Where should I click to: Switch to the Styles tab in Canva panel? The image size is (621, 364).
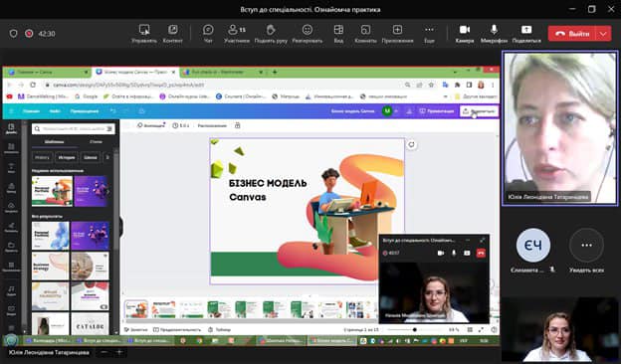96,141
